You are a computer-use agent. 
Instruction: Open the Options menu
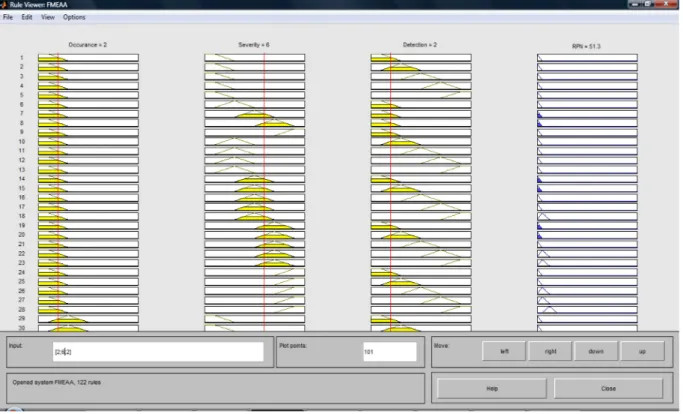point(74,17)
